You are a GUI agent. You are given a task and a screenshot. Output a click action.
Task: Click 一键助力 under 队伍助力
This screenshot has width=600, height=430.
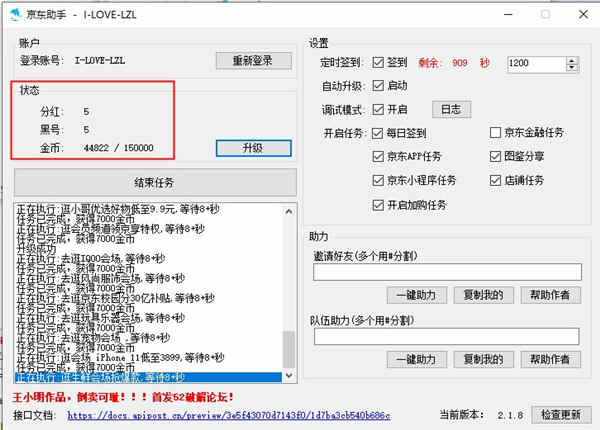(417, 359)
